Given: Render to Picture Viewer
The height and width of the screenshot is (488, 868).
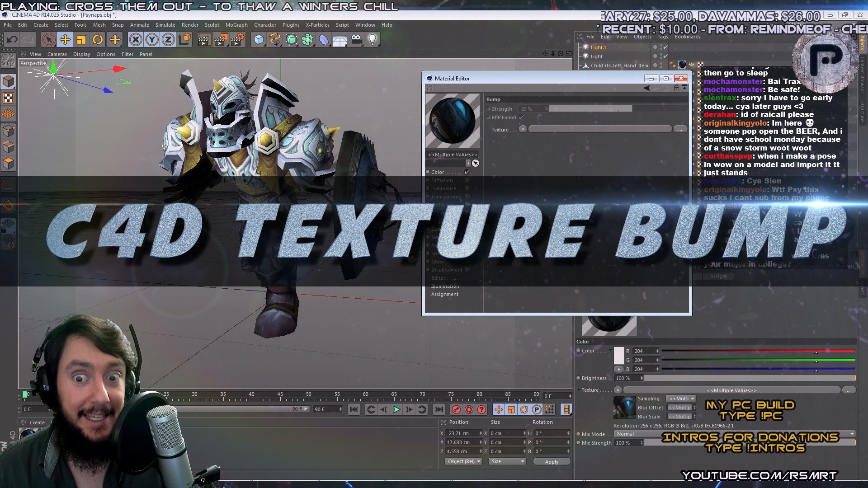Looking at the screenshot, I should (x=221, y=40).
